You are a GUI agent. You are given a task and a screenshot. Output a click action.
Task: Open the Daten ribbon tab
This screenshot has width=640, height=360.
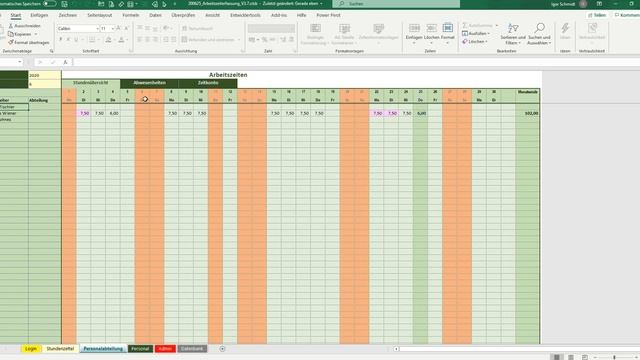[155, 15]
